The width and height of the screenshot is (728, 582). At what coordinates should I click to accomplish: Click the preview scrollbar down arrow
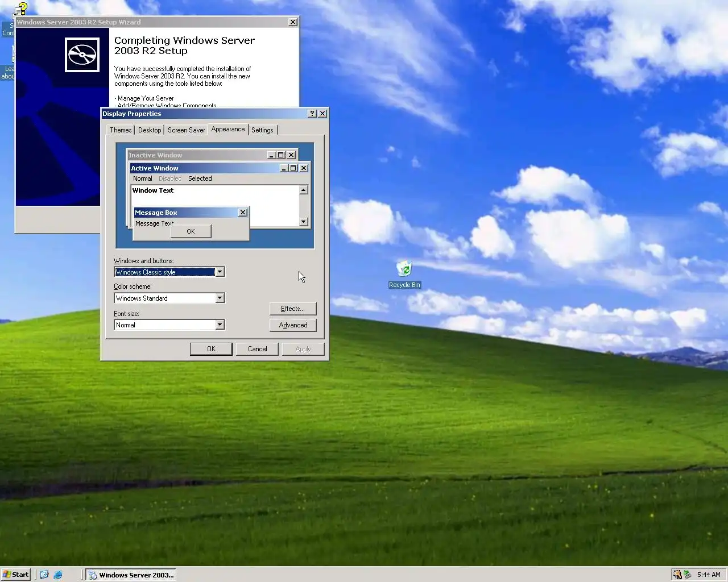[x=304, y=222]
